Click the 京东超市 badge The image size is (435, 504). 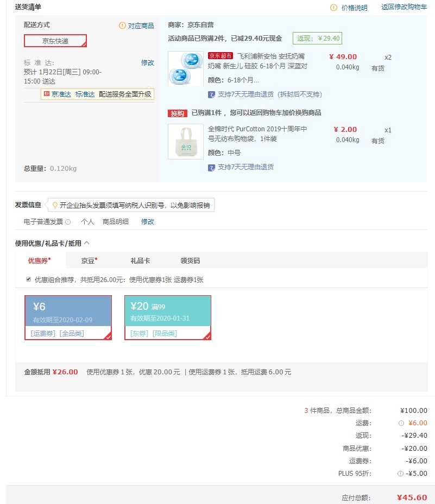point(220,56)
